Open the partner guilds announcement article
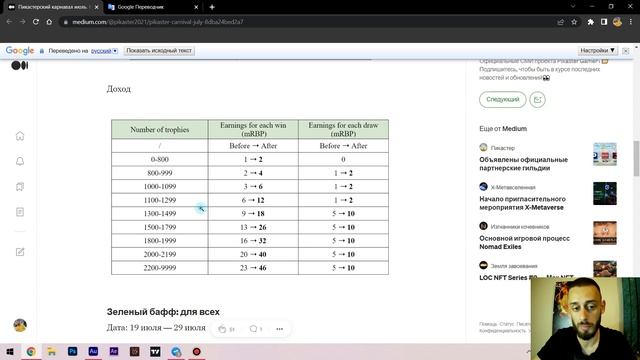 523,164
